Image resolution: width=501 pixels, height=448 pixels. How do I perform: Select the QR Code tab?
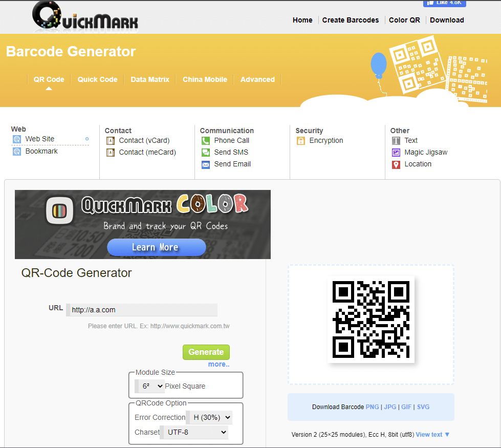click(x=49, y=80)
